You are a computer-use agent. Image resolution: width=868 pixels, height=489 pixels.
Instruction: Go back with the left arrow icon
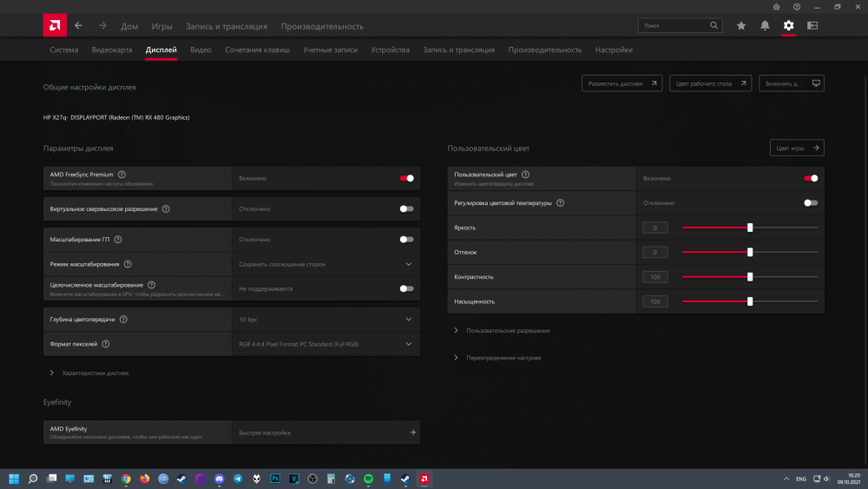coord(79,26)
